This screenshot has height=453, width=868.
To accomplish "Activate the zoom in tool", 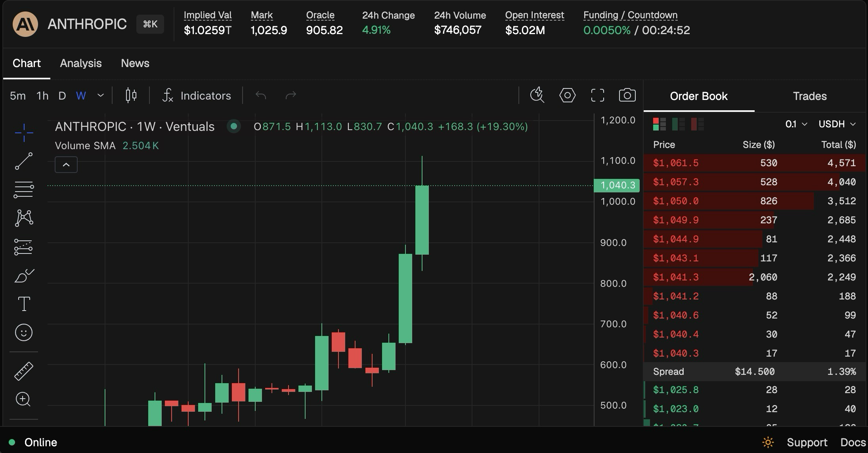I will coord(23,399).
